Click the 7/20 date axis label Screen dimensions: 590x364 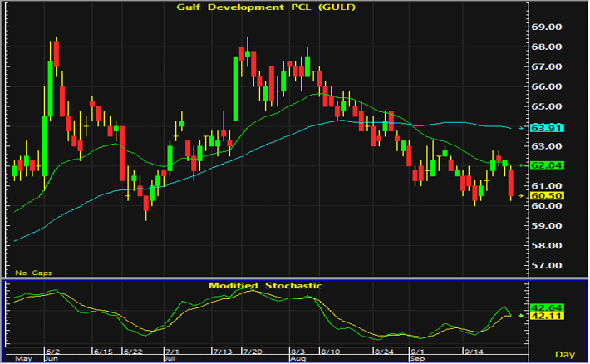(x=253, y=352)
